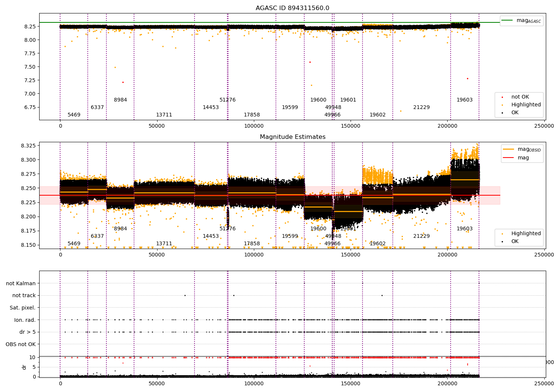Click the 'not track' axis label
Viewport: 560px width, 392px height.
pyautogui.click(x=24, y=295)
